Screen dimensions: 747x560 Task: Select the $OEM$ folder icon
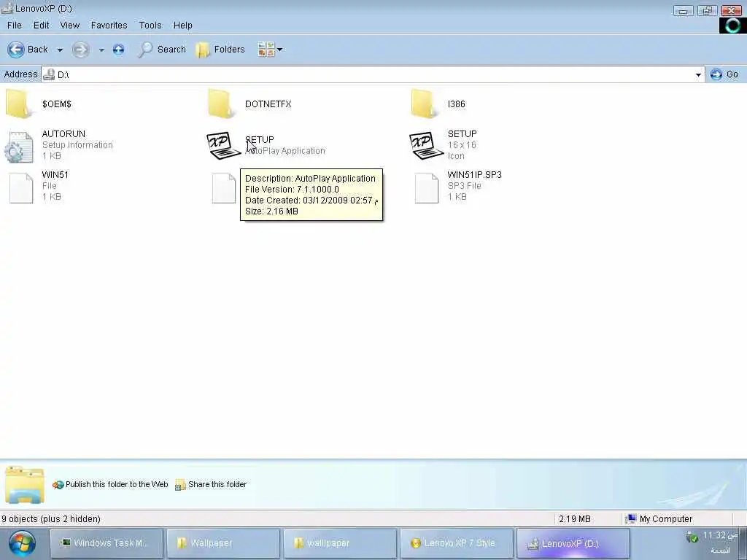pos(19,104)
